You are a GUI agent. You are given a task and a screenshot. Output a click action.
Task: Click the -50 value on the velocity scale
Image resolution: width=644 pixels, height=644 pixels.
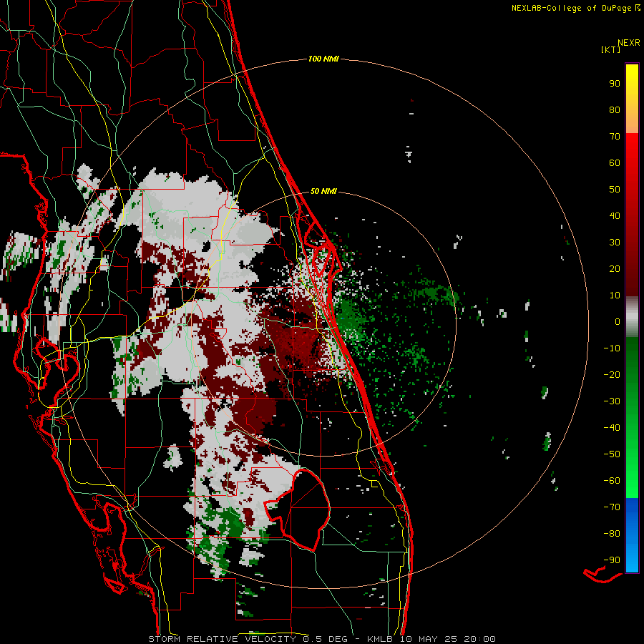pos(612,454)
